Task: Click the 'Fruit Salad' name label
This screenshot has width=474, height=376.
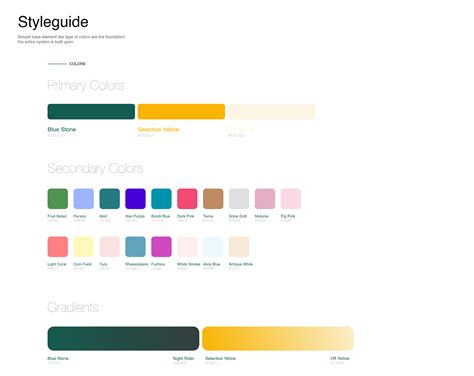Action: (57, 216)
